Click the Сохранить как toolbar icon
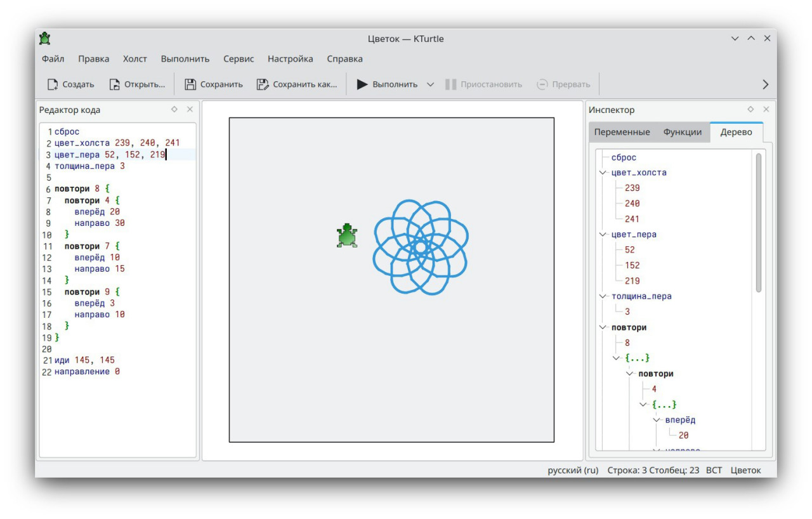 point(263,84)
